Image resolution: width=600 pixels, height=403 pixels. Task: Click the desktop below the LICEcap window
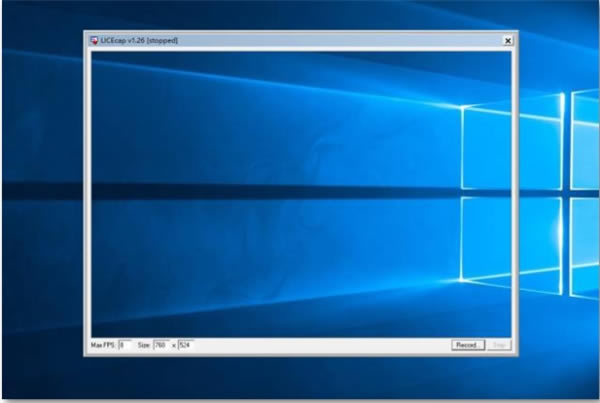tap(300, 378)
